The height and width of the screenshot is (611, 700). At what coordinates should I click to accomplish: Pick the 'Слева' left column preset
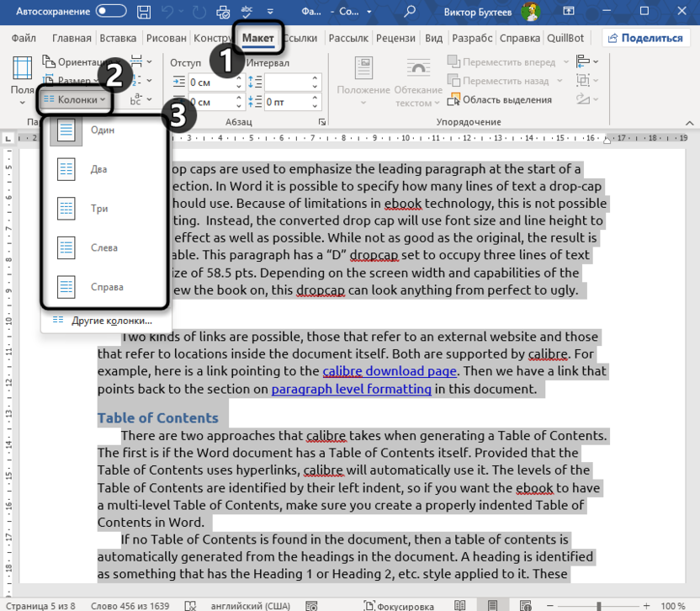coord(103,248)
